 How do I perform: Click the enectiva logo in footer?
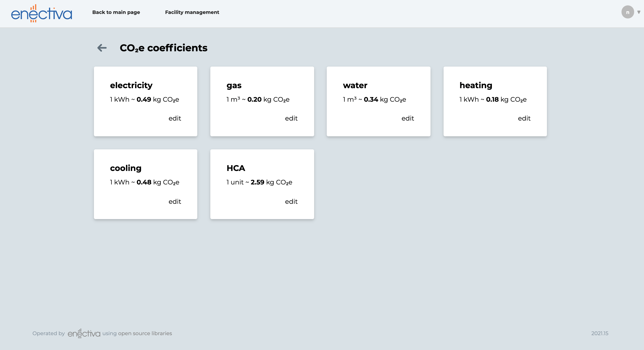(84, 333)
